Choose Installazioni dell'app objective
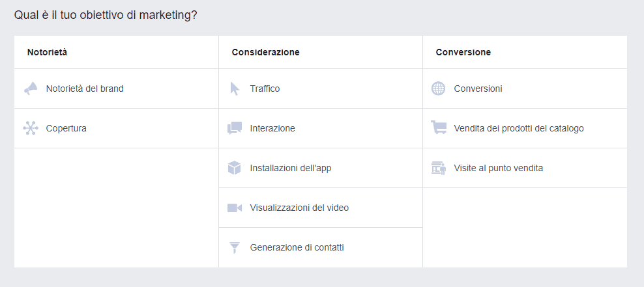The height and width of the screenshot is (287, 644). [x=290, y=168]
